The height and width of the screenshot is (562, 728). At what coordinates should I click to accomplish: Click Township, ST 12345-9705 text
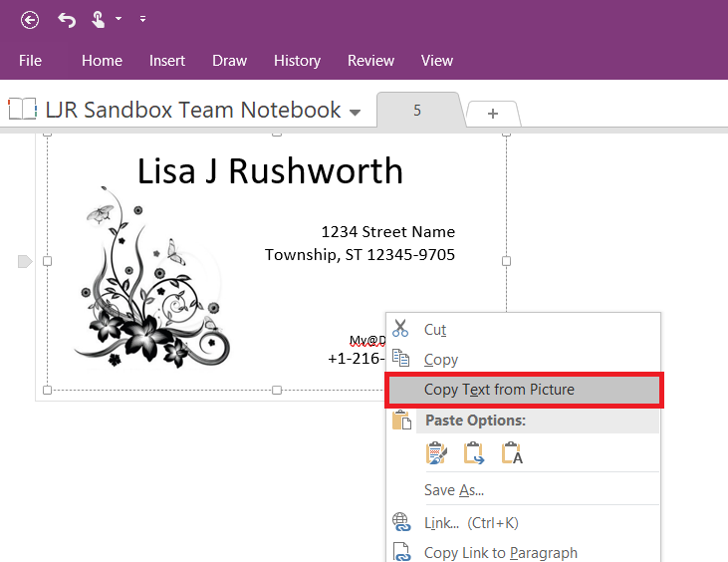click(360, 254)
